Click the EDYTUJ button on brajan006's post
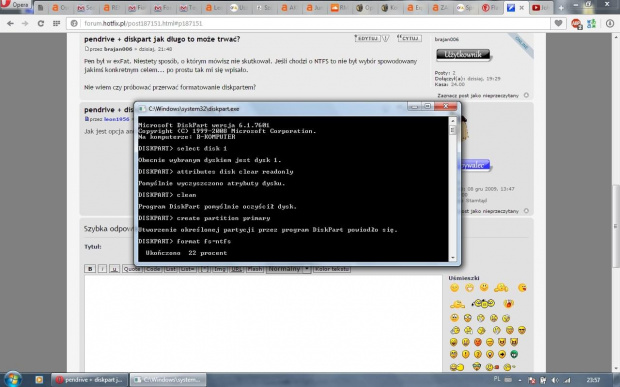Viewport: 620px width, 387px height. coord(367,38)
